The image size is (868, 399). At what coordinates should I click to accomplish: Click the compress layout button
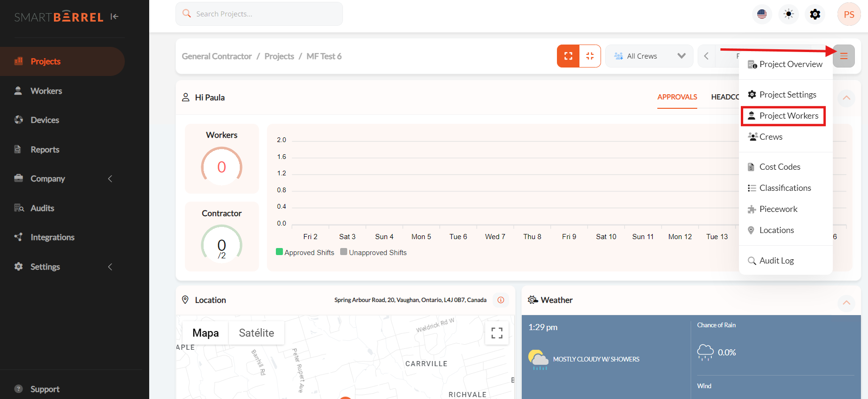pyautogui.click(x=590, y=56)
